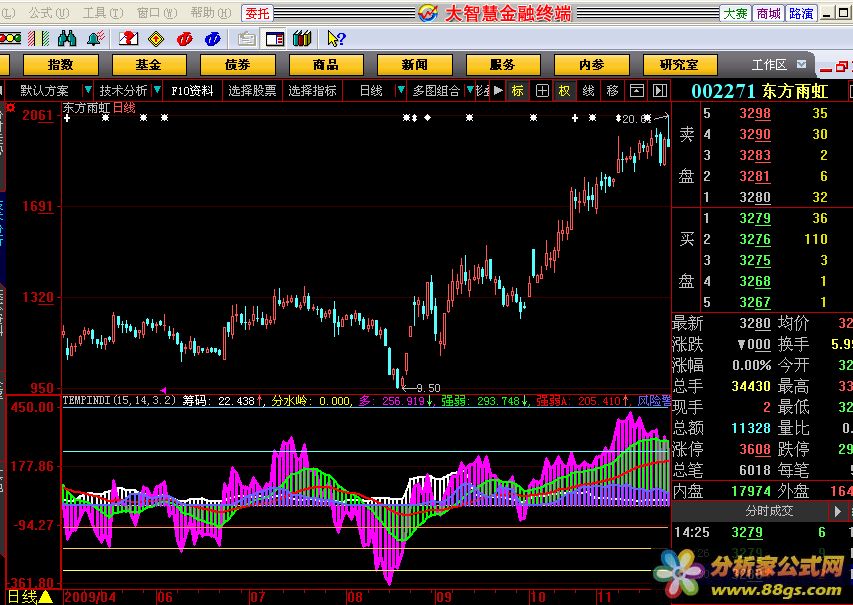Image resolution: width=853 pixels, height=605 pixels.
Task: Click the 2009/04 date on time axis
Action: (90, 597)
